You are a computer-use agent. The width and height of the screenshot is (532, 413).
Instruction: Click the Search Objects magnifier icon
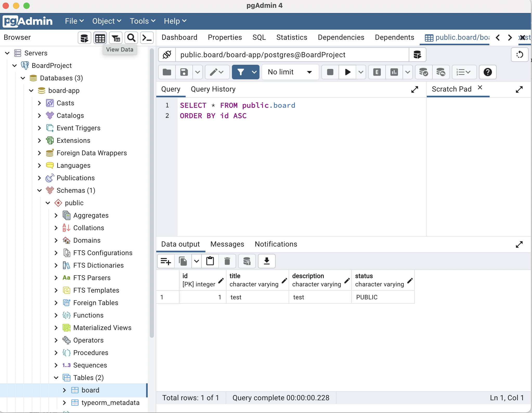coord(131,38)
